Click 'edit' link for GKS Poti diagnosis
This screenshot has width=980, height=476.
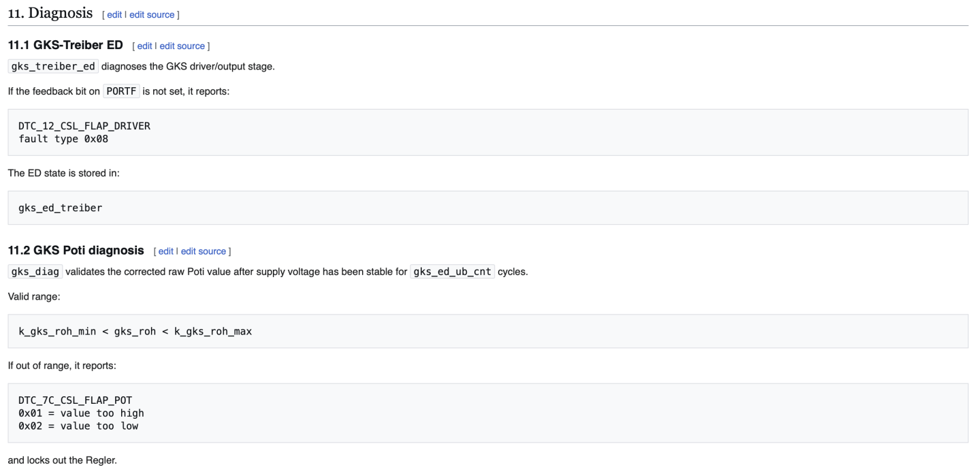pyautogui.click(x=166, y=251)
